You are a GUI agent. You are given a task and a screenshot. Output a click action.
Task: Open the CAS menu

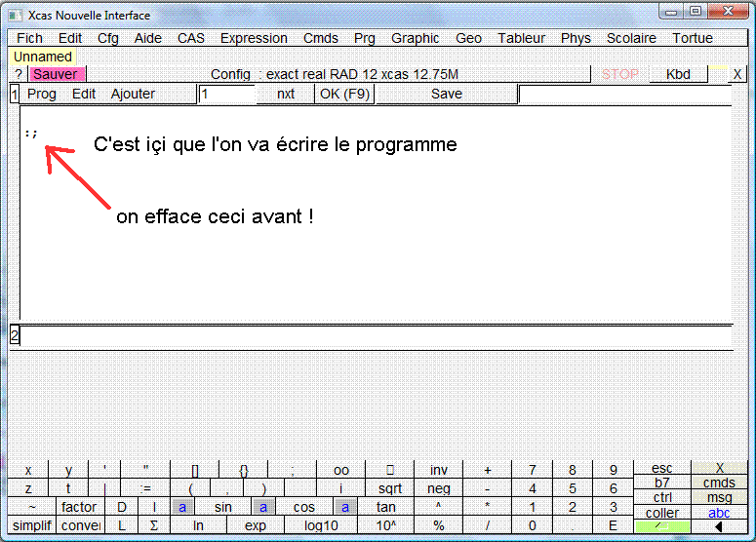pyautogui.click(x=191, y=38)
